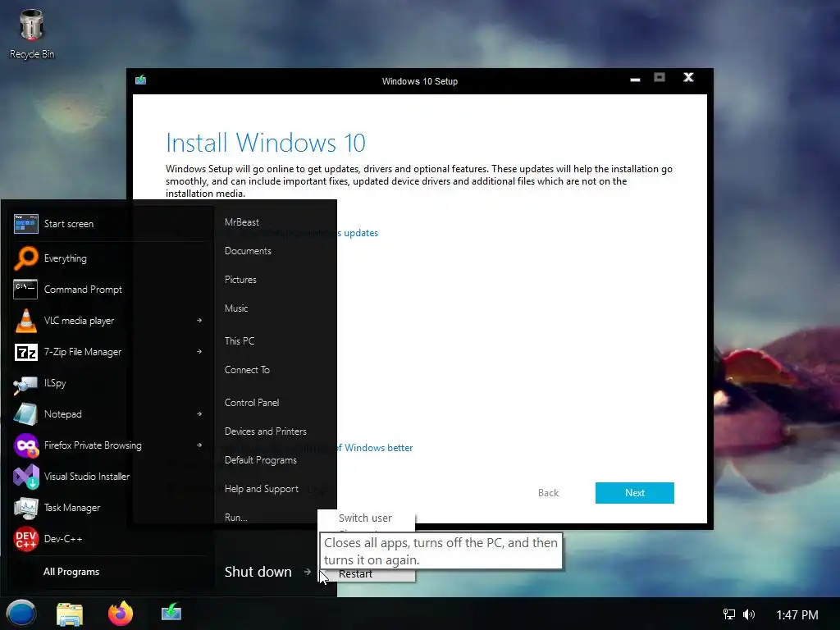The width and height of the screenshot is (840, 630).
Task: Choose Switch user from power menu
Action: (365, 518)
